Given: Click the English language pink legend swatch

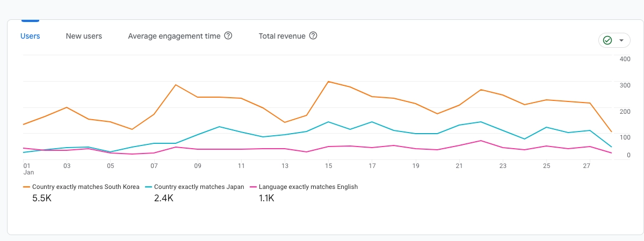Looking at the screenshot, I should coord(252,187).
